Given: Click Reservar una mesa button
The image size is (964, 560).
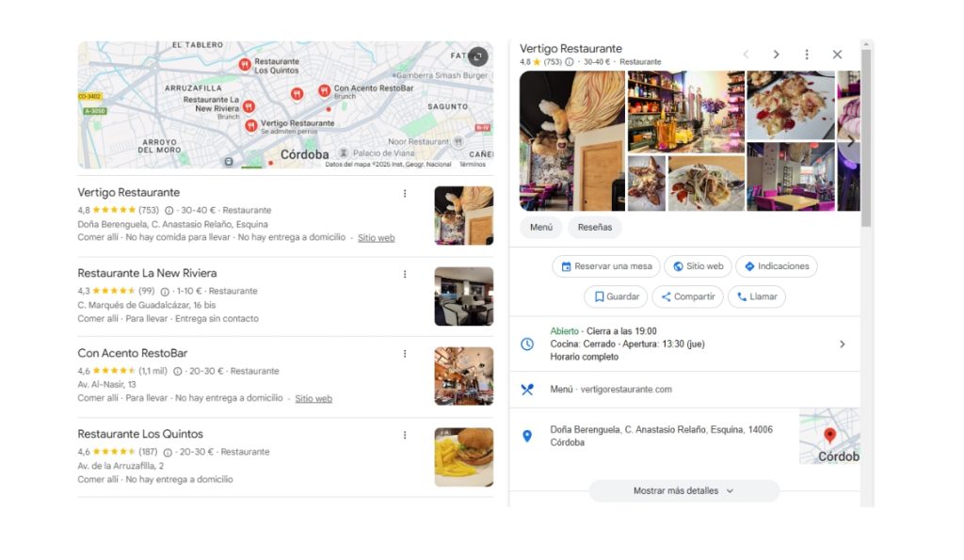Looking at the screenshot, I should pos(606,266).
